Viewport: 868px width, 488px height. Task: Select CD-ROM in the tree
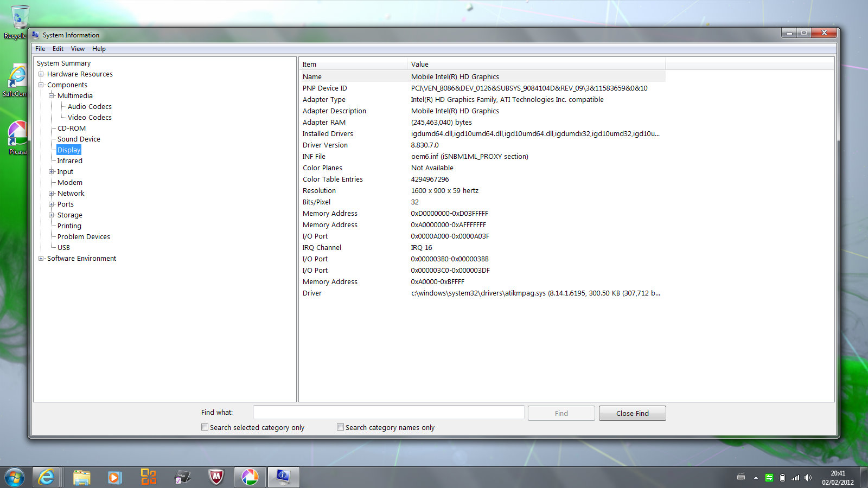pyautogui.click(x=72, y=129)
